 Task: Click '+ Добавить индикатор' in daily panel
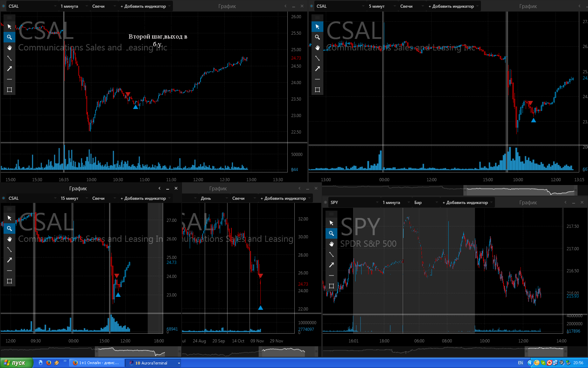coord(285,198)
